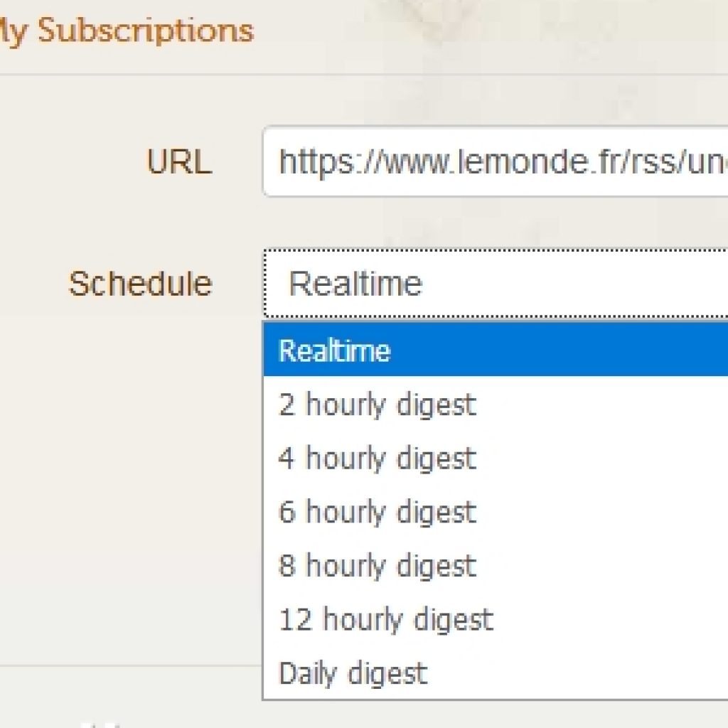Image resolution: width=728 pixels, height=728 pixels.
Task: Set schedule to 12 hourly digest
Action: pos(385,619)
